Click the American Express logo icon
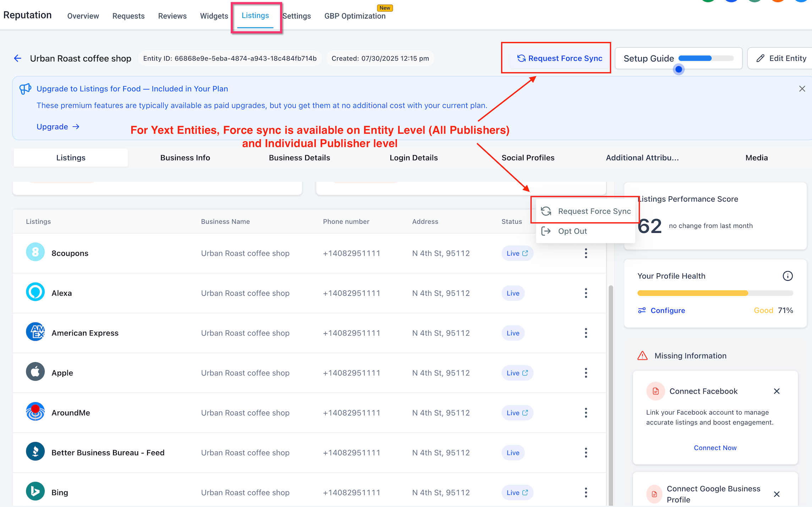This screenshot has width=812, height=507. [x=35, y=332]
